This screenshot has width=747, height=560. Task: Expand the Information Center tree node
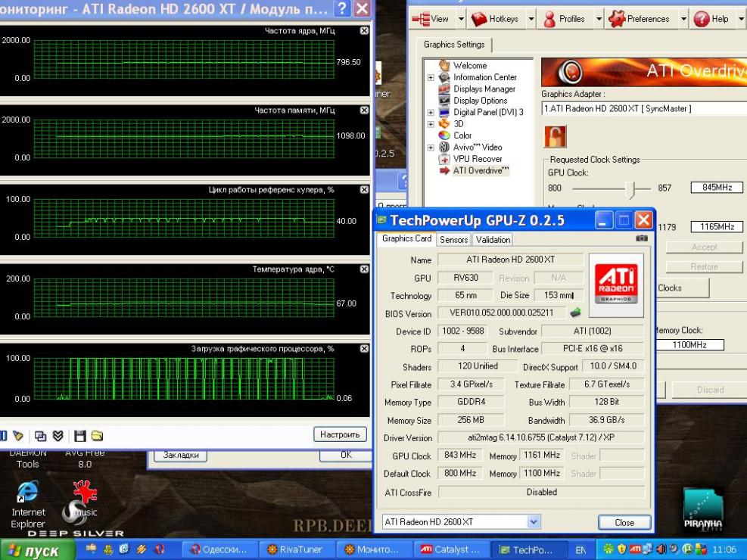[x=431, y=77]
